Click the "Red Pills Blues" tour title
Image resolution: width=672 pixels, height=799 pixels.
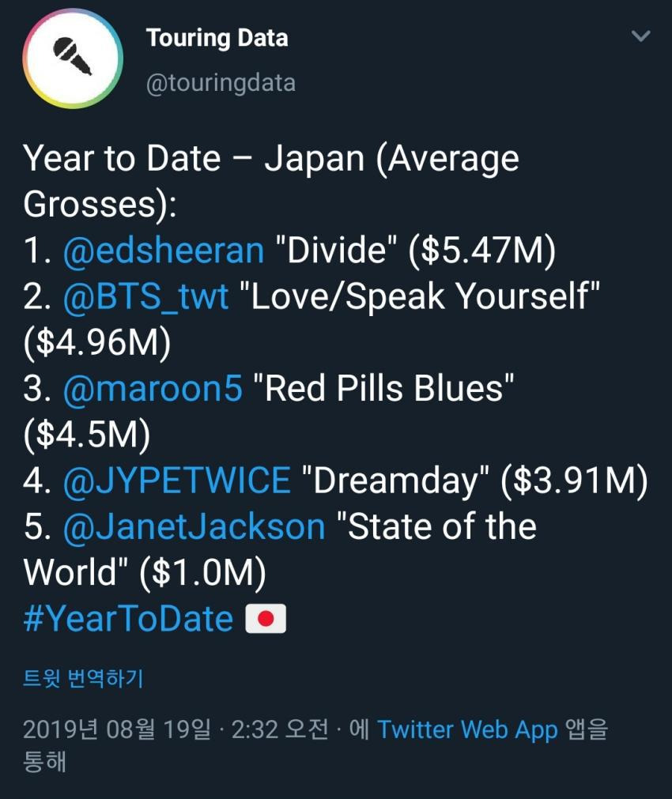[x=383, y=389]
